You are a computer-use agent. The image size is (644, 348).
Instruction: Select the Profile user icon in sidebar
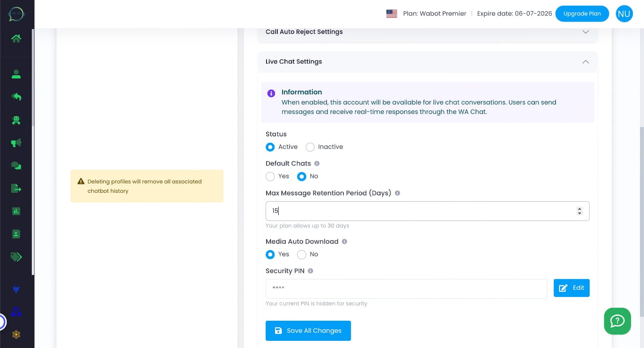tap(16, 74)
